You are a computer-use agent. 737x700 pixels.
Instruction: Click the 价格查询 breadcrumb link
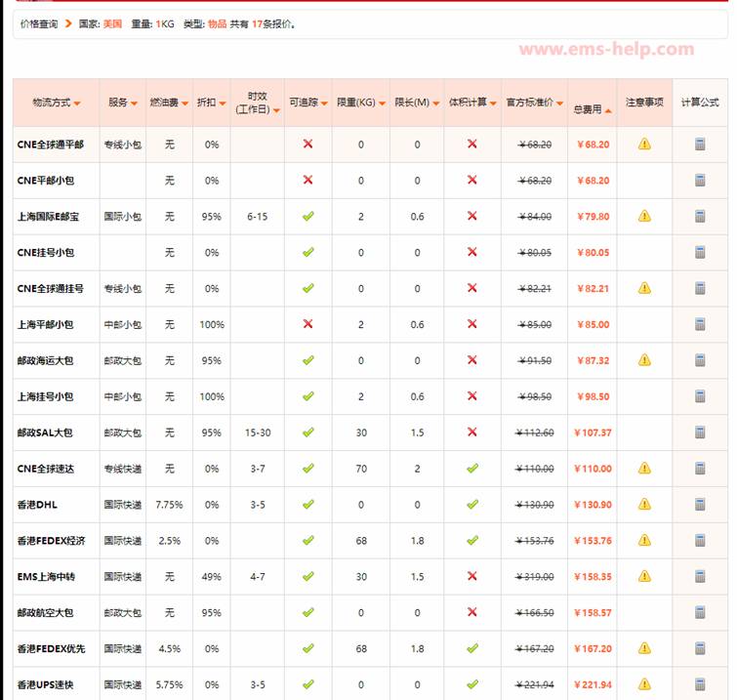39,24
